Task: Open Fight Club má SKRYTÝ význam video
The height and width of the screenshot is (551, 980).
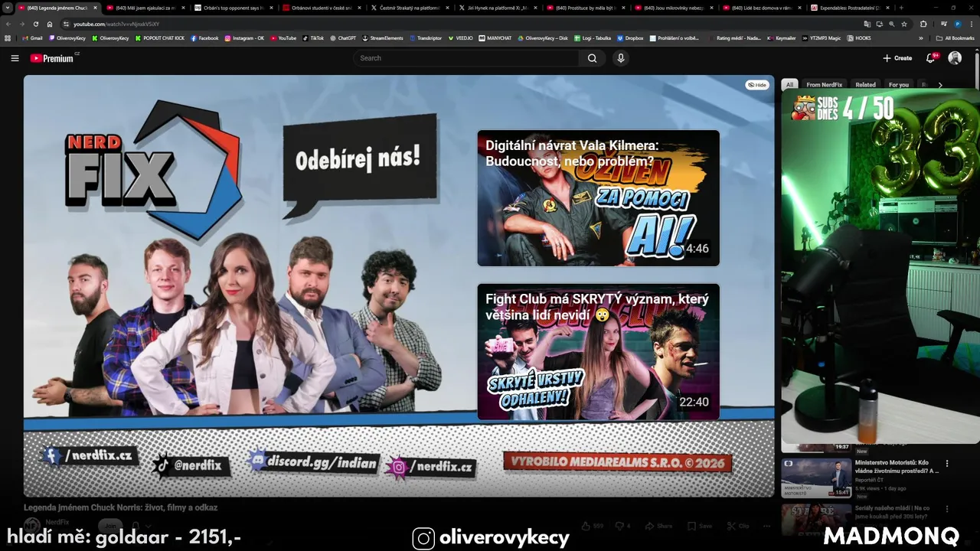Action: point(598,352)
